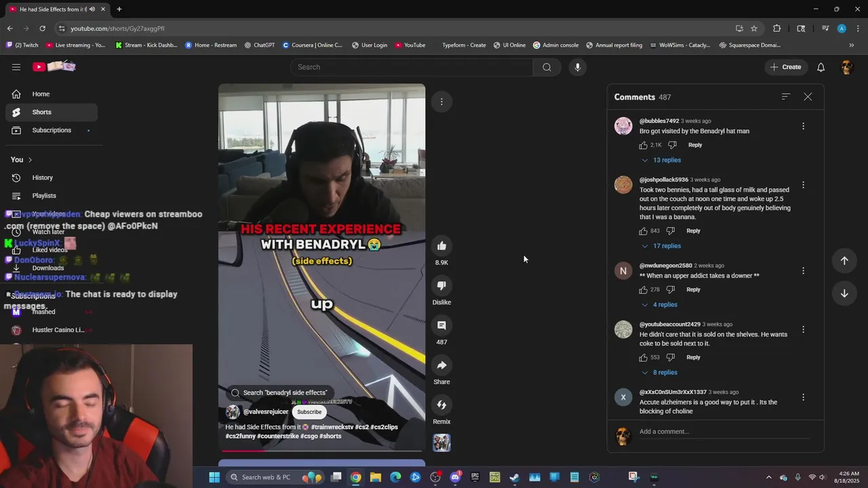Screen dimensions: 868x488
Task: Seek on the Short's red progress bar
Action: point(321,450)
